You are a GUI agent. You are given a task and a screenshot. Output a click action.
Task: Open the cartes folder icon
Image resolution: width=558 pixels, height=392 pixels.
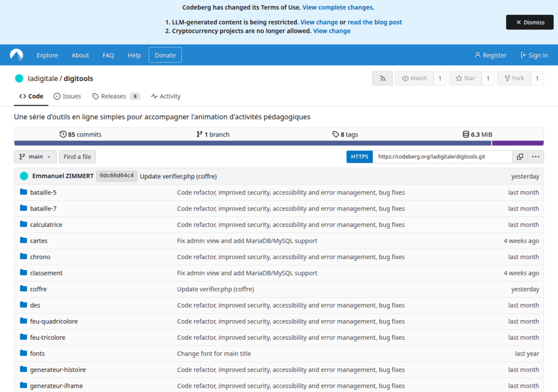pyautogui.click(x=23, y=241)
